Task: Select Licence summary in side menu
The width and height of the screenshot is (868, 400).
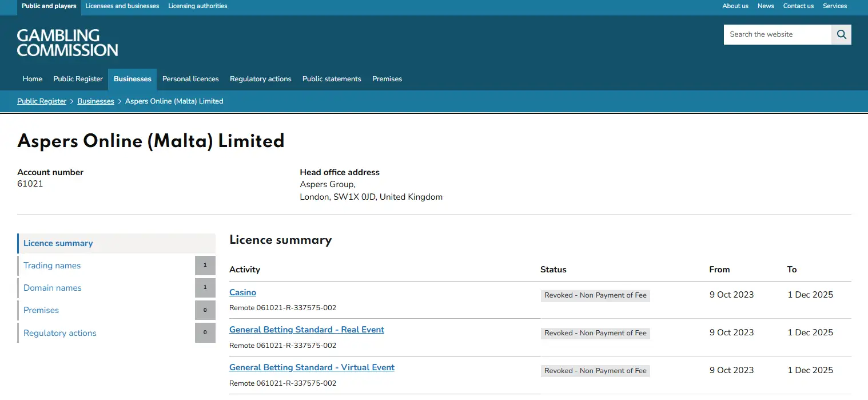Action: point(117,243)
